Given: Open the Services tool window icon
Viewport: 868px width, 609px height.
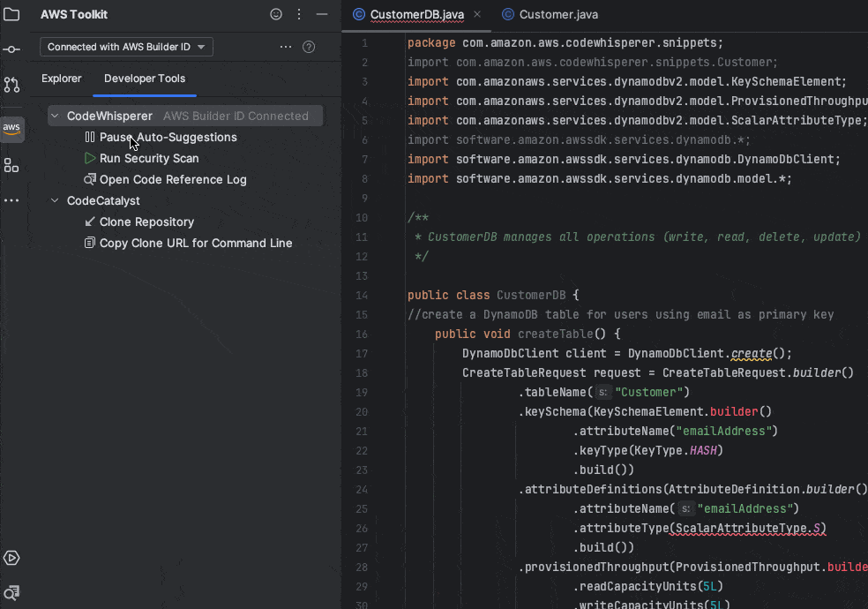Looking at the screenshot, I should click(x=11, y=558).
